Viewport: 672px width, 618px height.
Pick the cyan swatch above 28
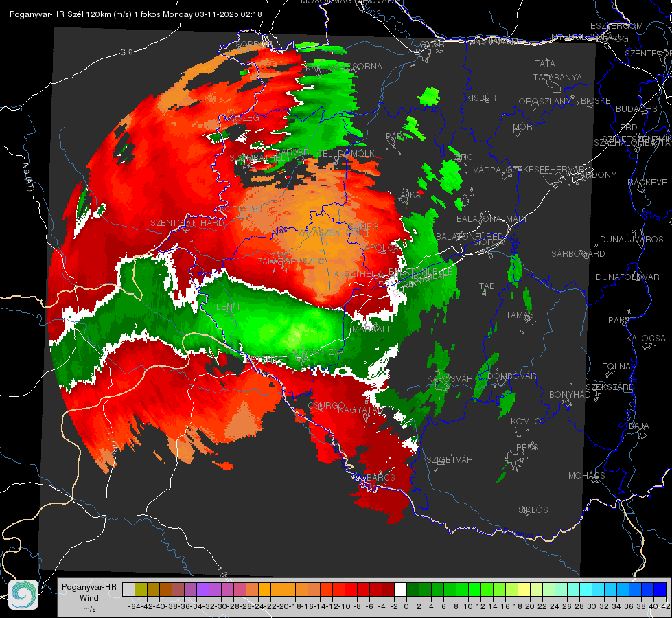point(586,589)
